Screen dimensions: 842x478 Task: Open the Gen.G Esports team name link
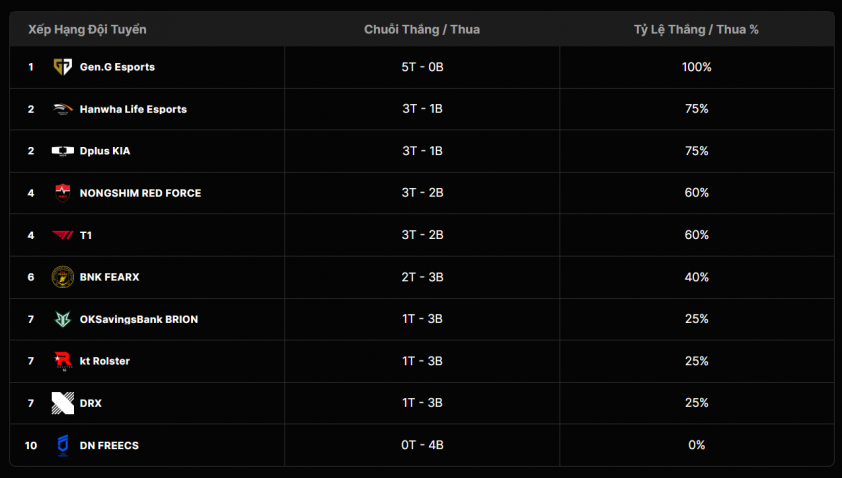pyautogui.click(x=117, y=67)
